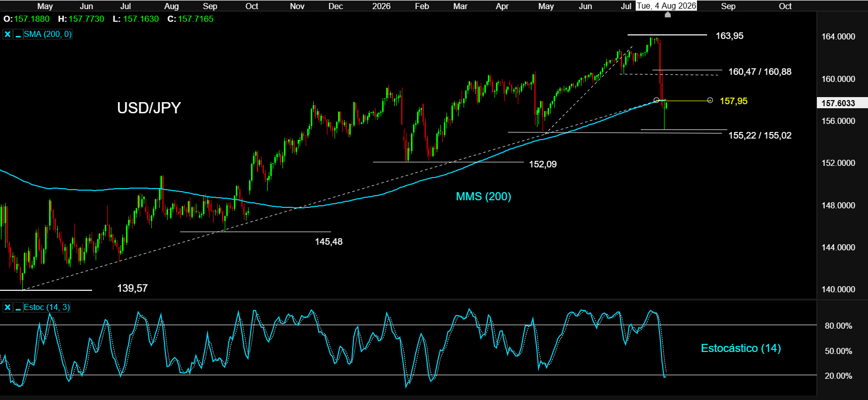Click the 148.0000 price axis label

[838, 205]
